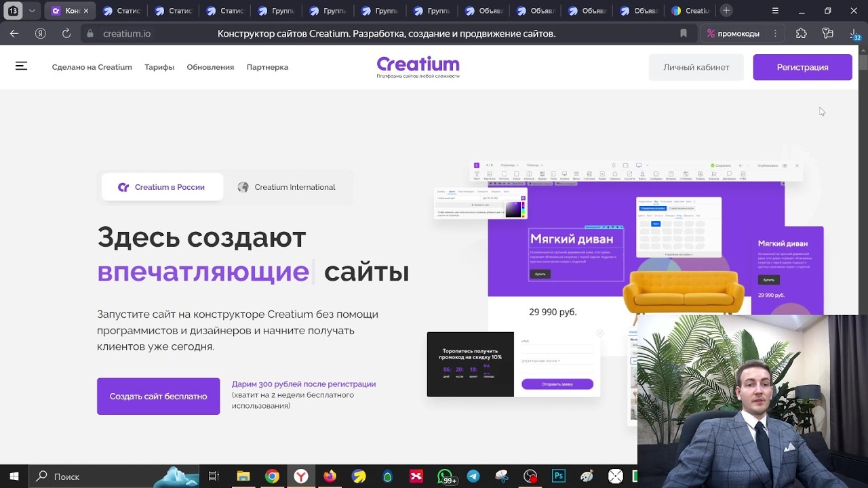Open the tab counter showing 13

13,11
